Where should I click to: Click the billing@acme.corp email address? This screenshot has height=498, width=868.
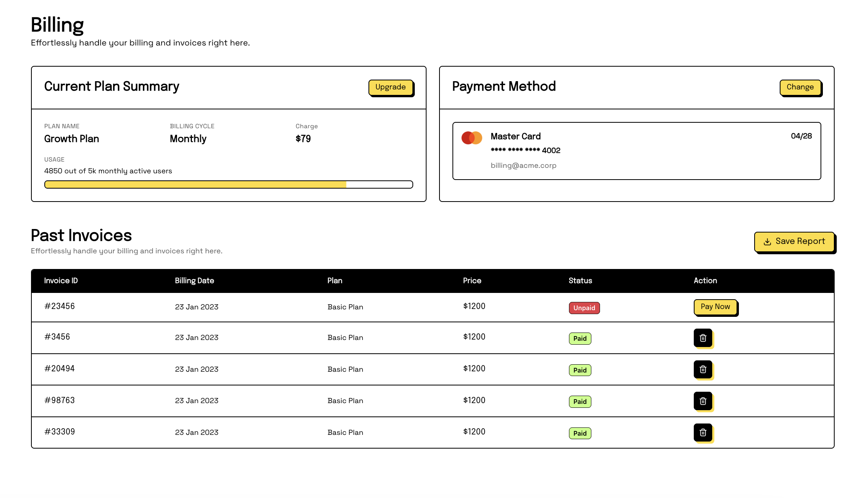coord(523,165)
